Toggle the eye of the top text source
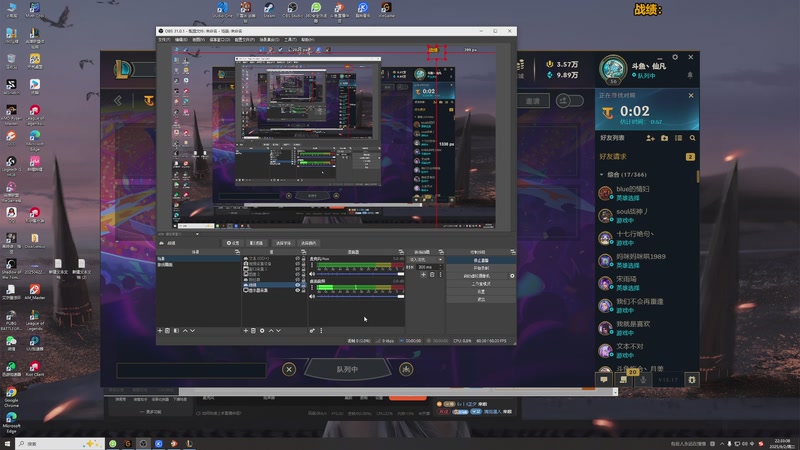Screen dimensions: 800x450 pos(297,258)
